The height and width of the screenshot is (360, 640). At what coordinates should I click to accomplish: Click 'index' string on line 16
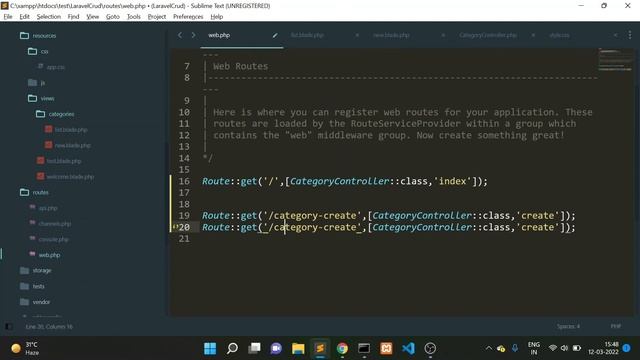coord(452,181)
